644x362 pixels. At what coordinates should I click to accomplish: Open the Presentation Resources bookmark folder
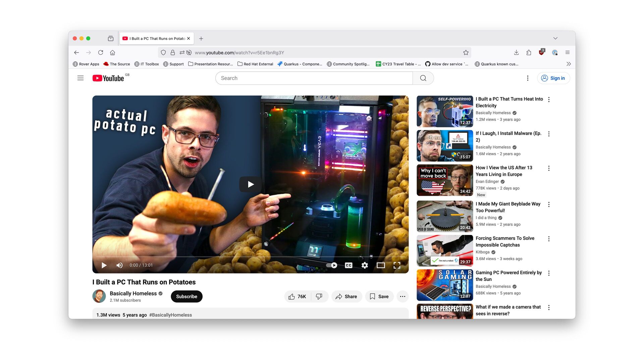tap(210, 64)
